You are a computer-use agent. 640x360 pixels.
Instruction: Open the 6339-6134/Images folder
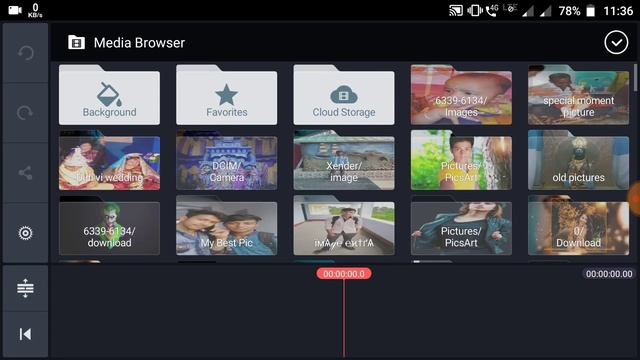(x=461, y=95)
